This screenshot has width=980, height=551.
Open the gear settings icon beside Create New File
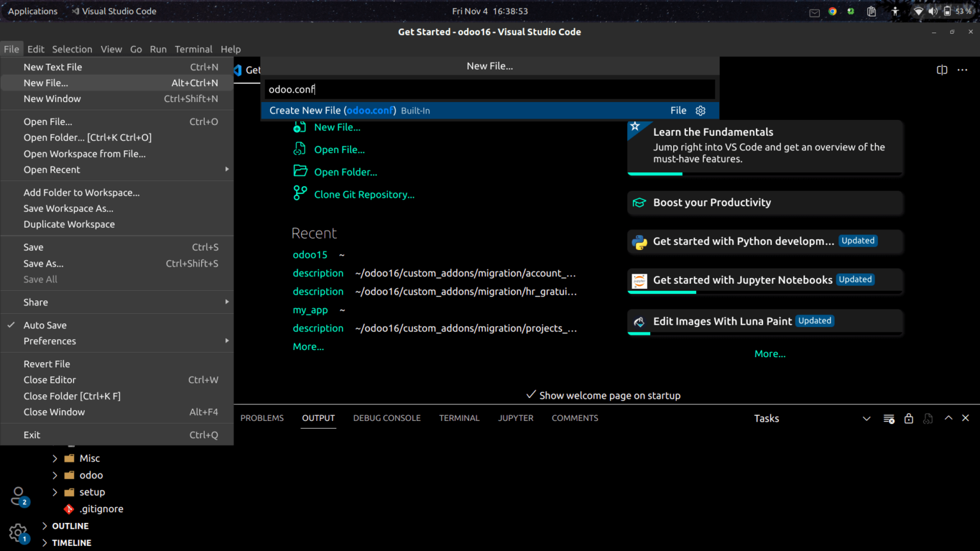pos(700,110)
